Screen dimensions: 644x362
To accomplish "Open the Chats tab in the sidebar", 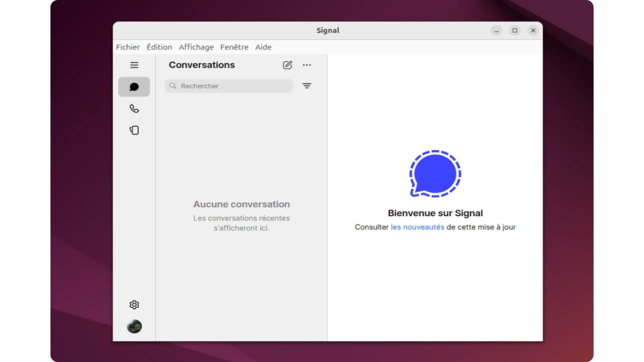I will [134, 86].
